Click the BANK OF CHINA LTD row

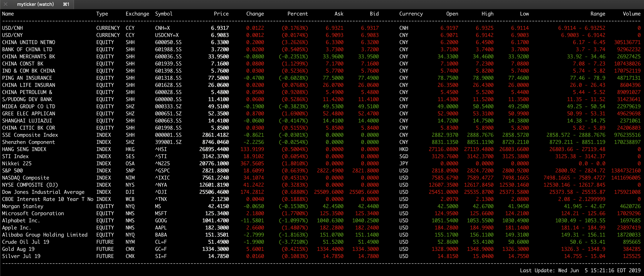click(27, 49)
